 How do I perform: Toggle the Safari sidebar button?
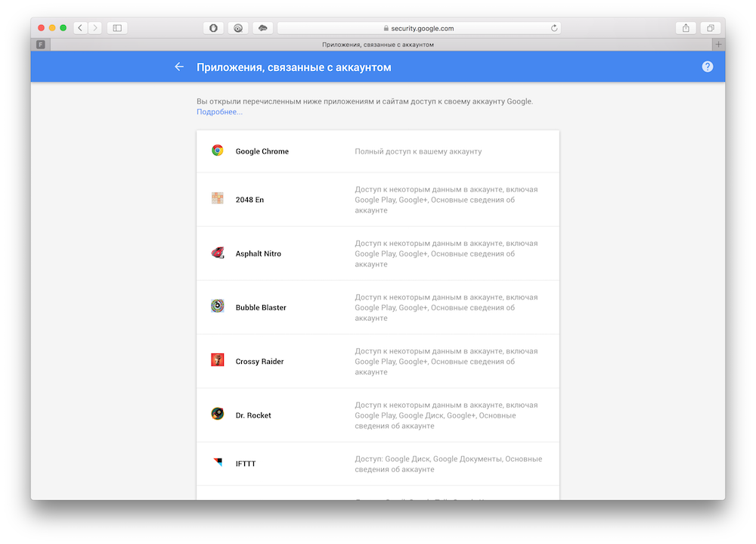[117, 28]
